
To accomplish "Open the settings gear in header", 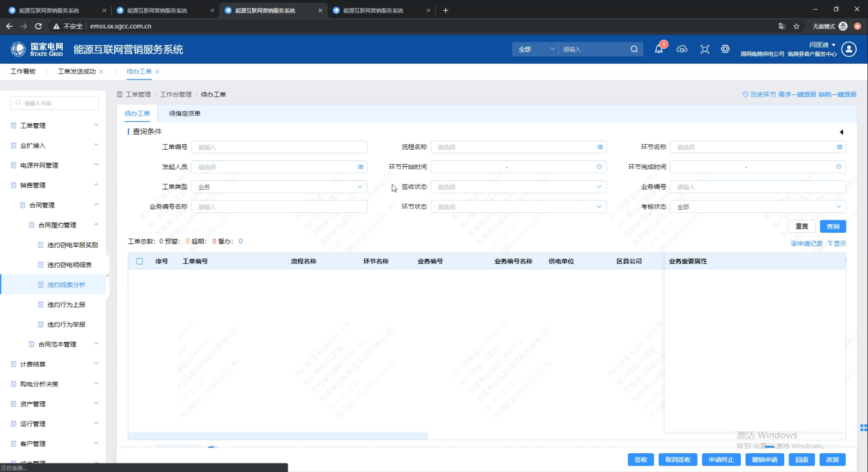I will [x=725, y=49].
